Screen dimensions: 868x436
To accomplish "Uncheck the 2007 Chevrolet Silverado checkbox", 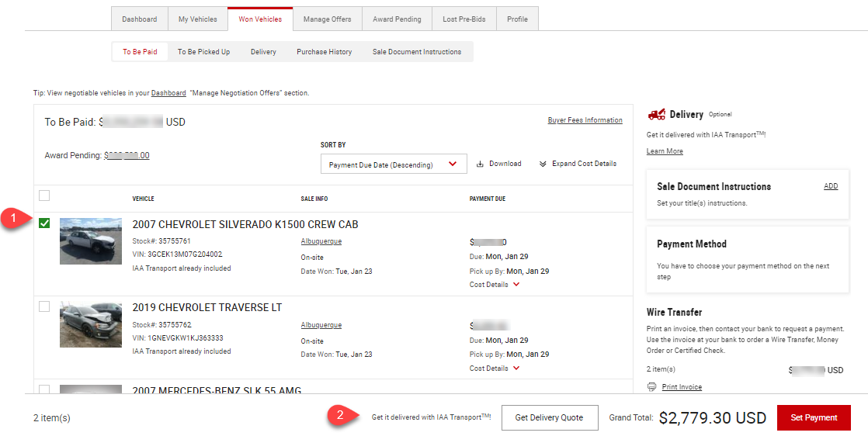I will 44,223.
